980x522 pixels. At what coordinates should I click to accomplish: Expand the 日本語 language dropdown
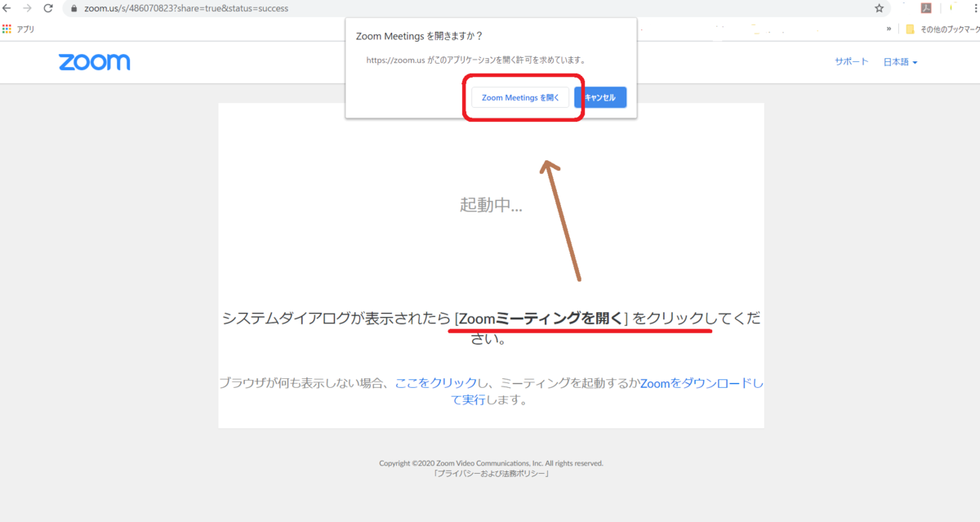(x=901, y=62)
